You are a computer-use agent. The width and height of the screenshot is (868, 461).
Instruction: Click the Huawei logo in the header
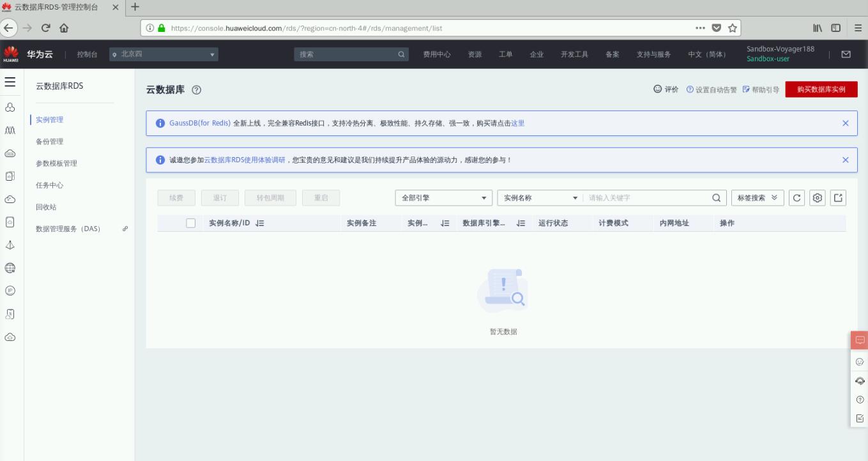[x=10, y=54]
